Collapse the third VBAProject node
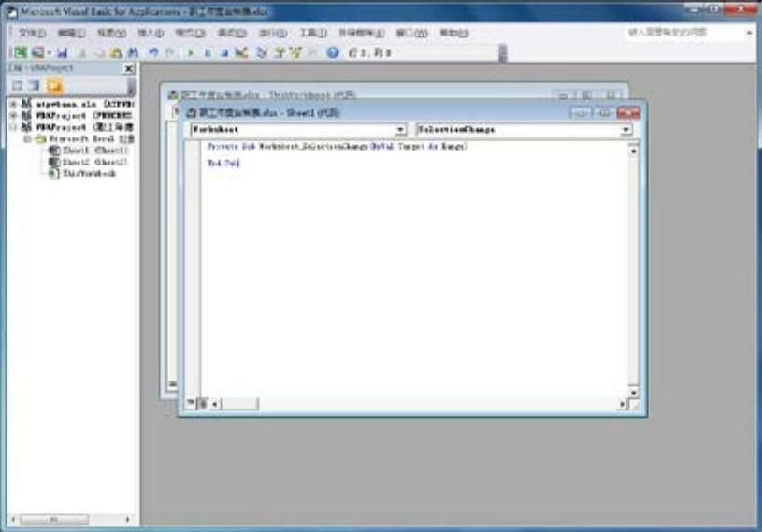The image size is (762, 532). coord(14,127)
